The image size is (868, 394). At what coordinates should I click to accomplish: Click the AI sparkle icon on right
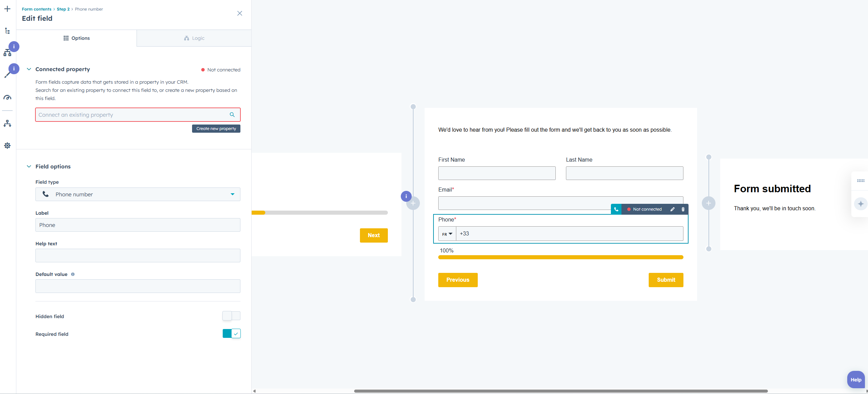[861, 204]
